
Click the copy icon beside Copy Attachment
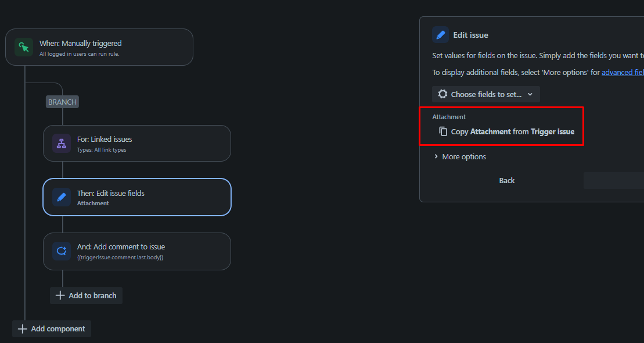pyautogui.click(x=442, y=131)
